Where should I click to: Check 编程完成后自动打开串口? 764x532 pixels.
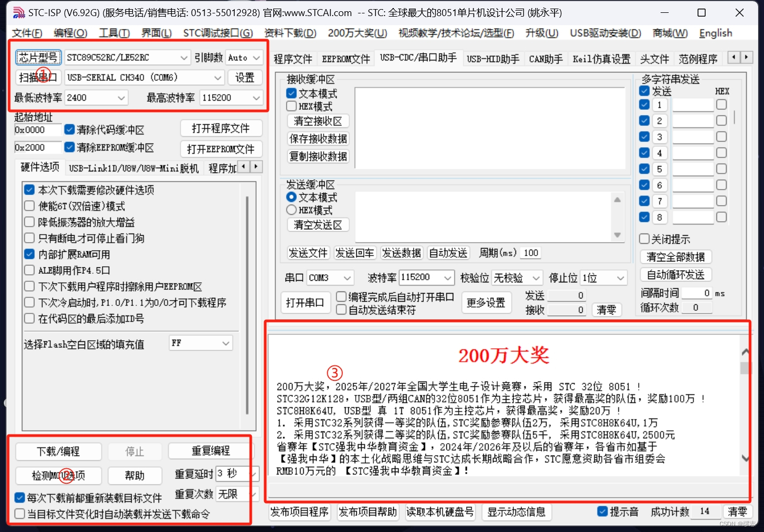[341, 297]
